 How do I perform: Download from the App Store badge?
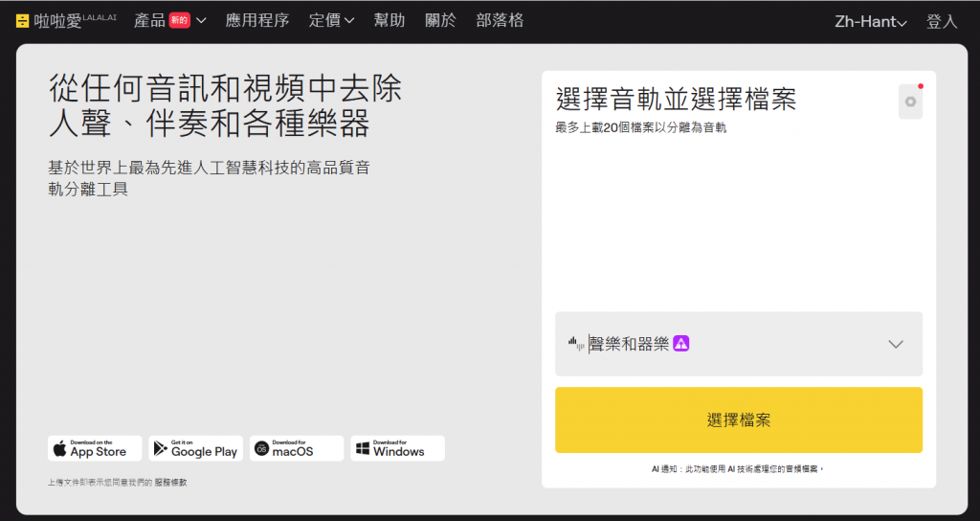click(95, 448)
